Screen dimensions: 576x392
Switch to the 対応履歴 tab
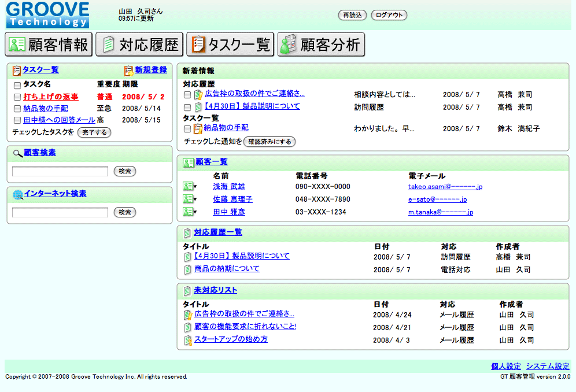point(139,45)
